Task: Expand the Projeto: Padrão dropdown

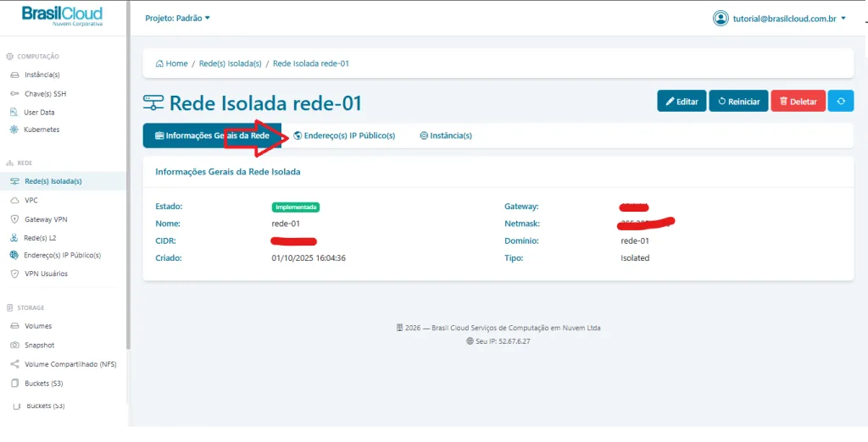Action: pos(177,18)
